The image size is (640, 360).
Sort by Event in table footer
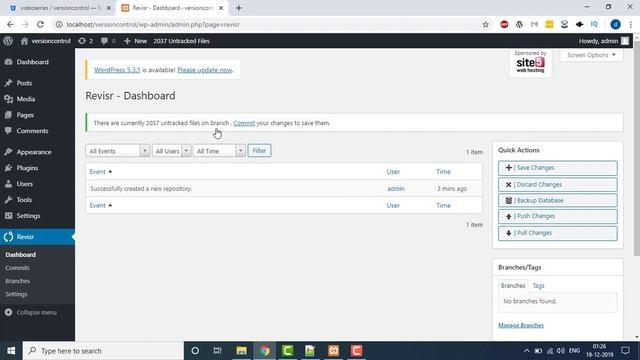(100, 205)
